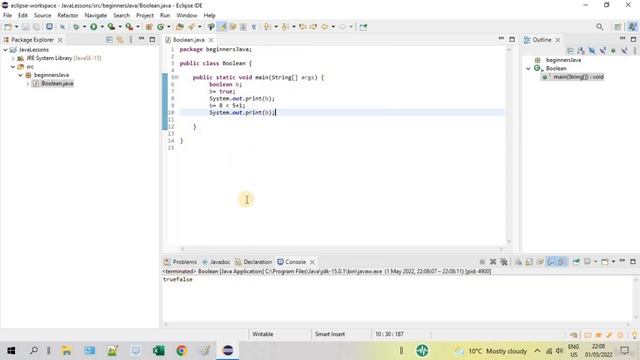This screenshot has height=360, width=640.
Task: Click the Console Terminate stop icon
Action: click(x=482, y=262)
